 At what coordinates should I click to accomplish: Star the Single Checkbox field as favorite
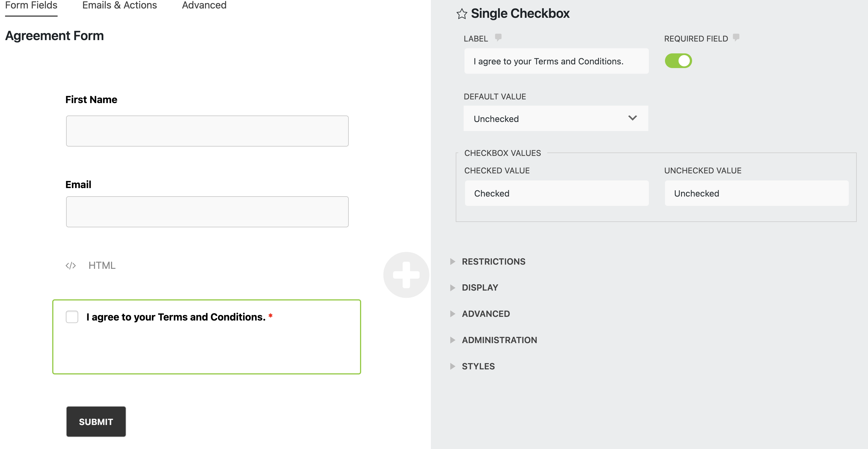click(x=461, y=14)
